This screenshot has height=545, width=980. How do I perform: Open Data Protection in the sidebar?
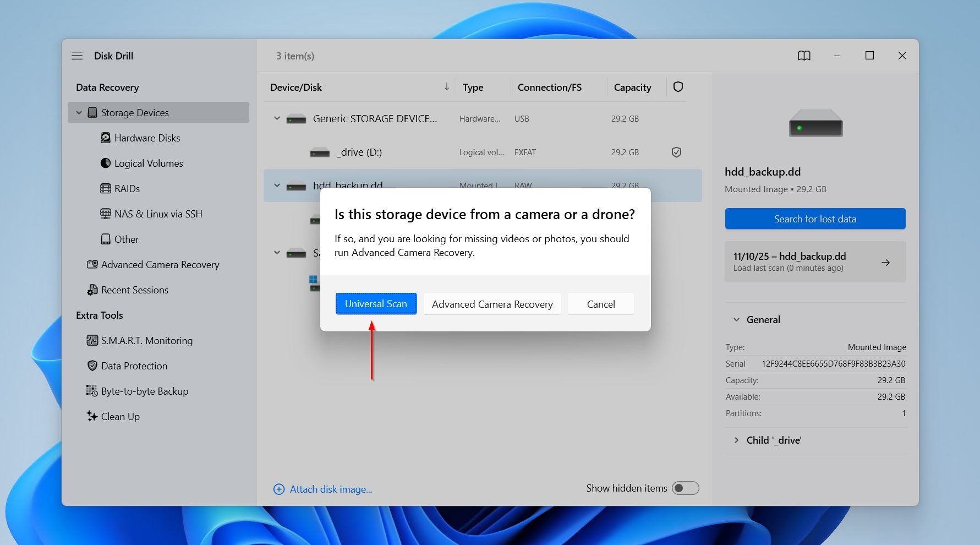point(134,366)
